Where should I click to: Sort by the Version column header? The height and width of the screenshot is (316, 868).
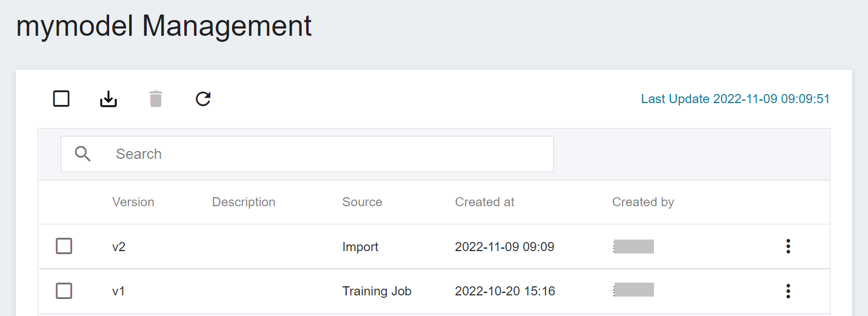pyautogui.click(x=133, y=202)
